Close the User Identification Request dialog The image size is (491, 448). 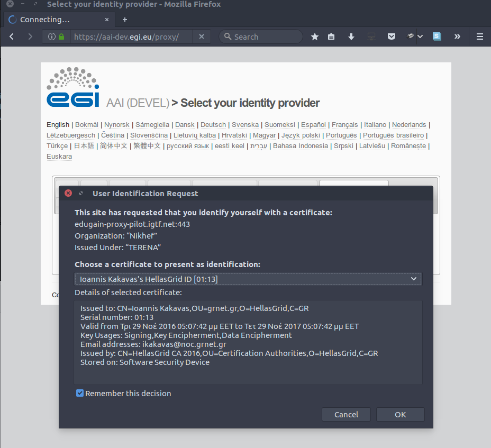68,193
